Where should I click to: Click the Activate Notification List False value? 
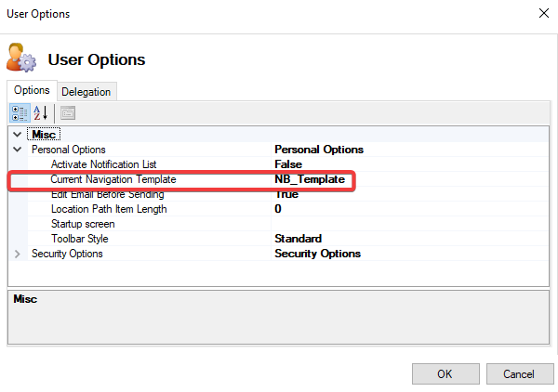point(288,164)
